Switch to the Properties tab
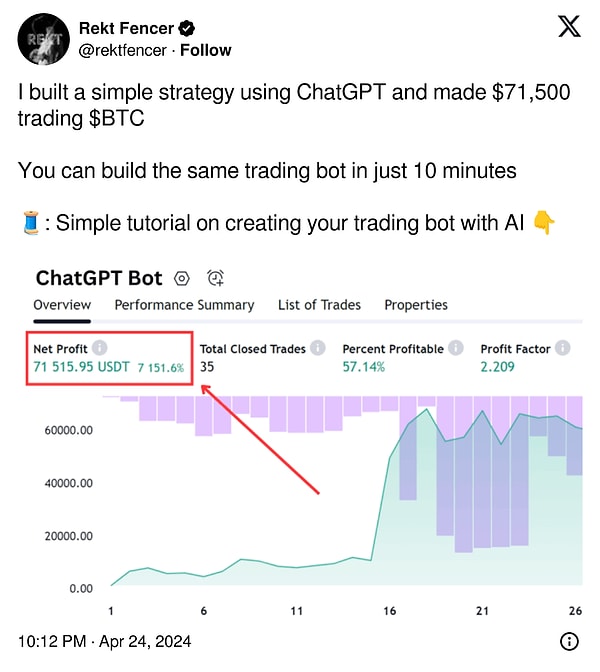Viewport: 600px width, 672px height. 416,305
